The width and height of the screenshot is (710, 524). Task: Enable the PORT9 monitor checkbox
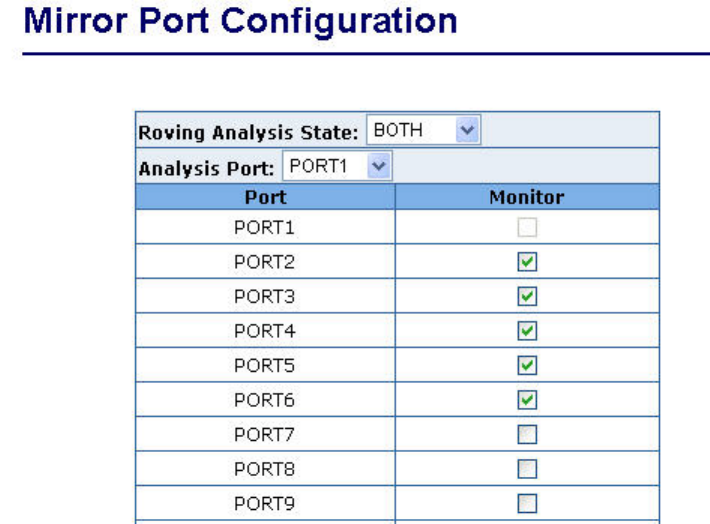point(527,503)
